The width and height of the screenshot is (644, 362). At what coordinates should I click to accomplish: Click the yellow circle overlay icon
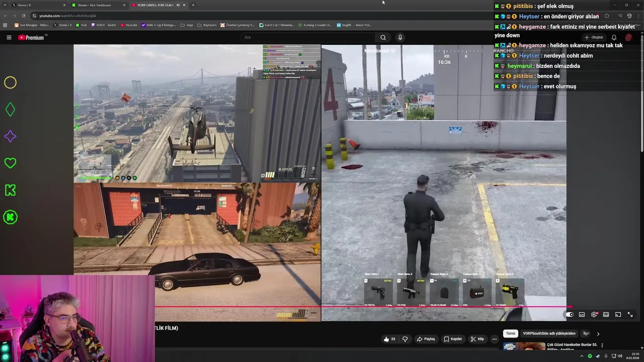click(10, 83)
